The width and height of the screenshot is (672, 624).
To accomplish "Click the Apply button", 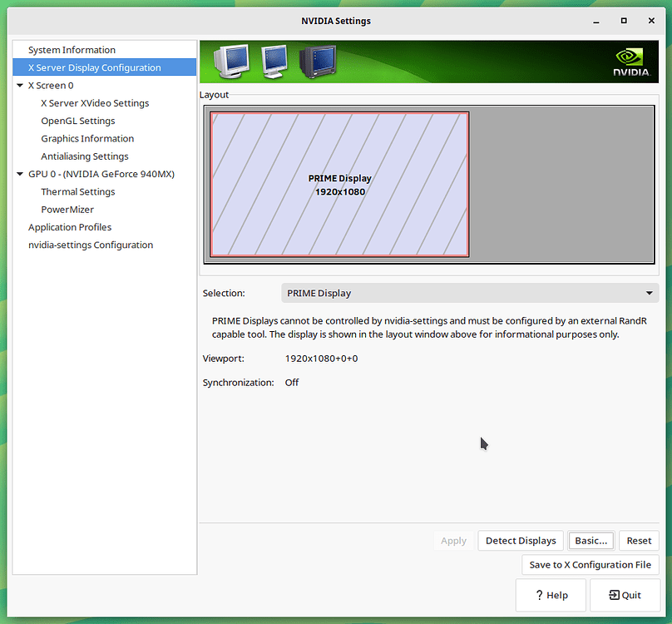I will point(453,540).
